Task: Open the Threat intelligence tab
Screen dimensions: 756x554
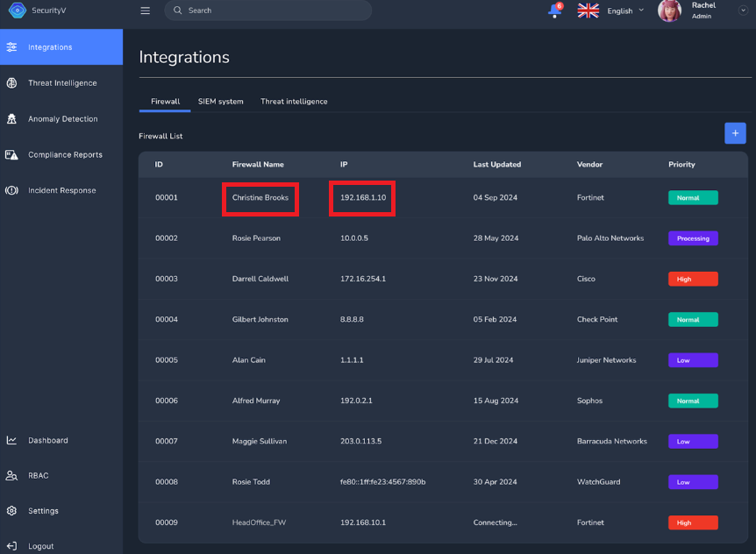Action: pyautogui.click(x=293, y=101)
